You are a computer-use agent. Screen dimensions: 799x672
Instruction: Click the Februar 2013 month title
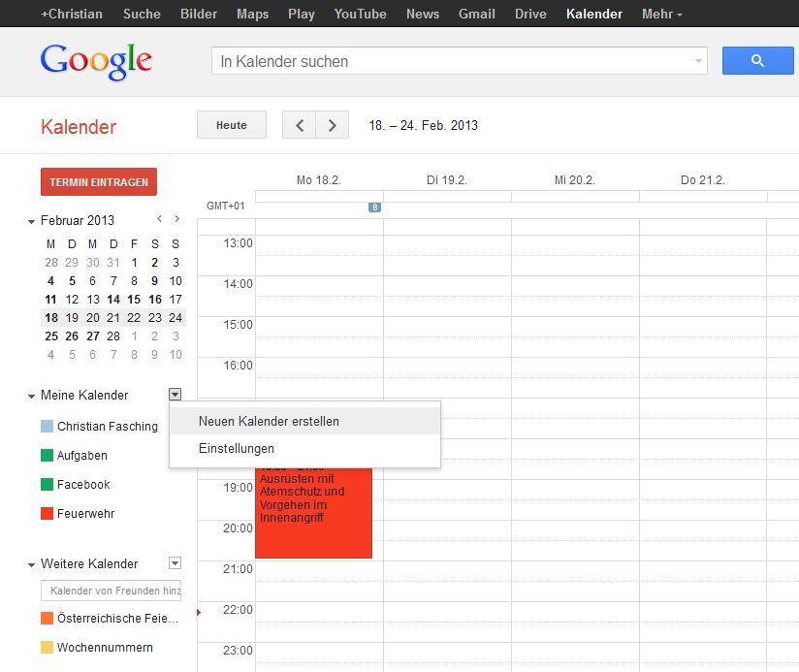point(78,220)
